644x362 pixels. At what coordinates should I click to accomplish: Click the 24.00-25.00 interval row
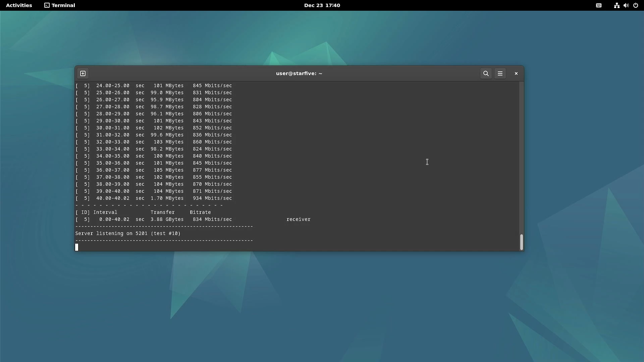point(113,85)
